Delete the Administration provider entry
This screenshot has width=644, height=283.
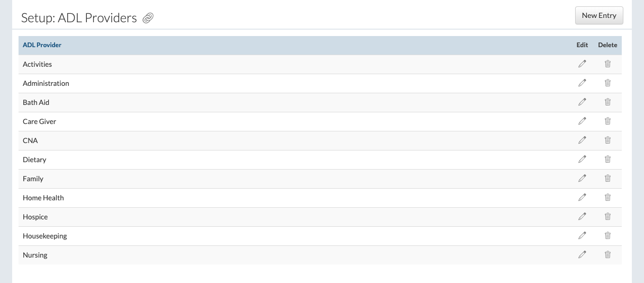click(x=607, y=83)
